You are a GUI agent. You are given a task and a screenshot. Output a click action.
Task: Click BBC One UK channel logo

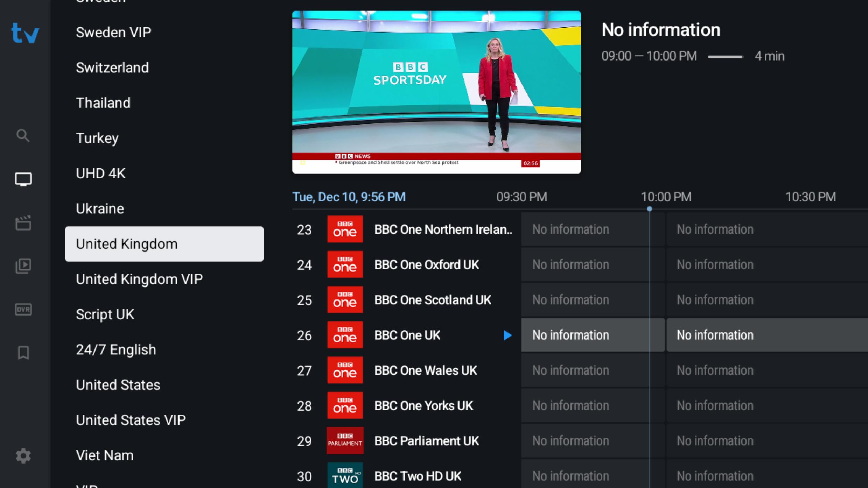point(345,335)
